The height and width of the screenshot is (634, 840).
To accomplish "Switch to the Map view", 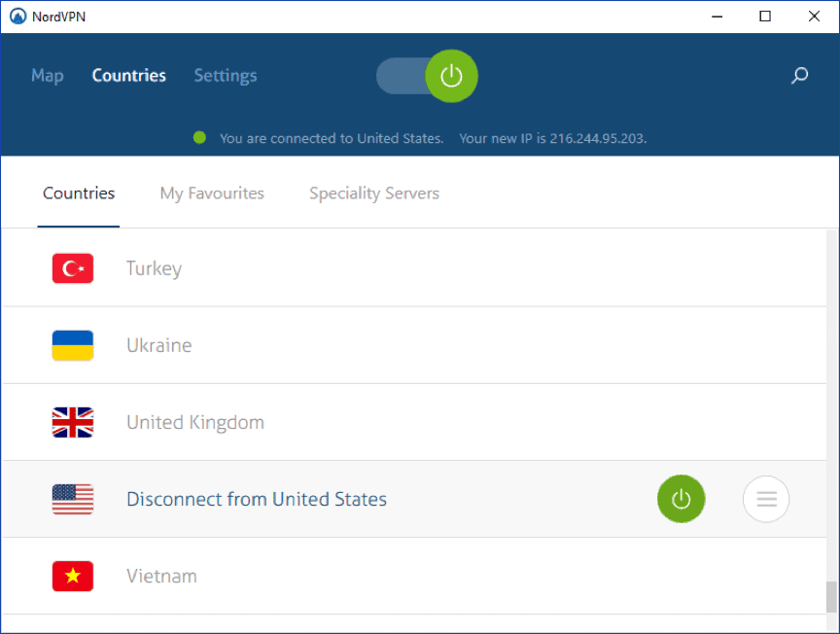I will pyautogui.click(x=47, y=76).
